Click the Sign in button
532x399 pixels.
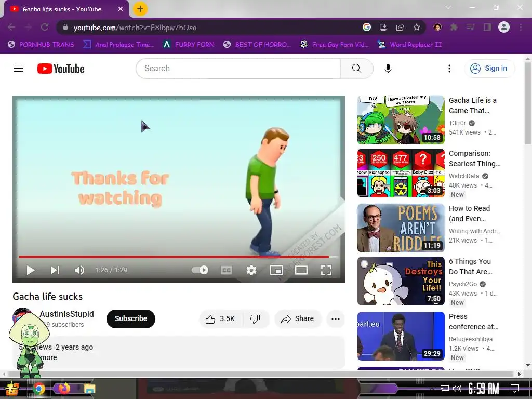[x=489, y=69]
